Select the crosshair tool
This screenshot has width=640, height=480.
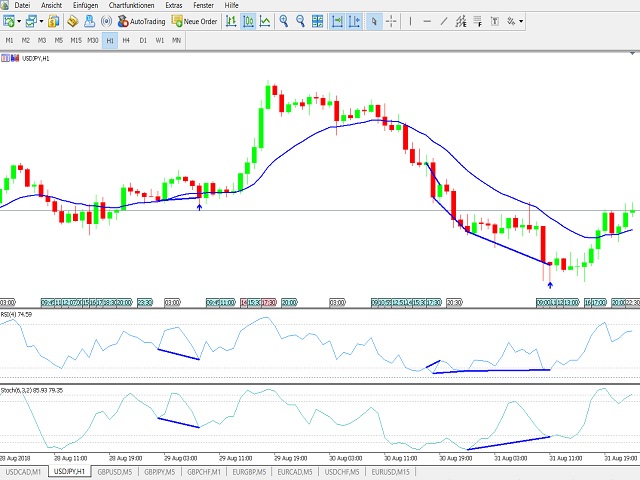(x=392, y=20)
